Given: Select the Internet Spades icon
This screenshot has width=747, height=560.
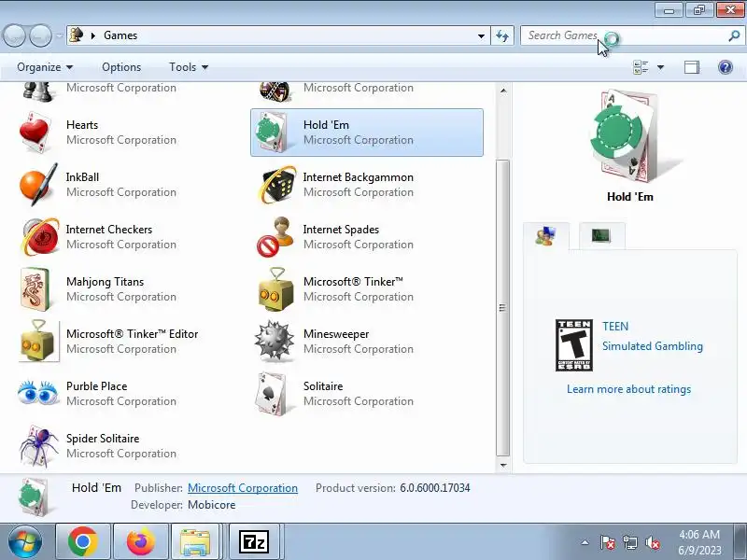Looking at the screenshot, I should (x=275, y=237).
